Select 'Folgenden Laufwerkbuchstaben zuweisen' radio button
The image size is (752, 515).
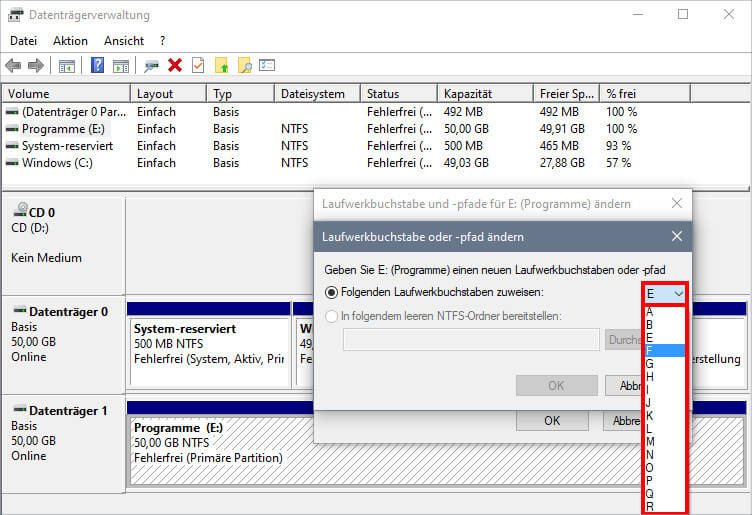pyautogui.click(x=333, y=292)
